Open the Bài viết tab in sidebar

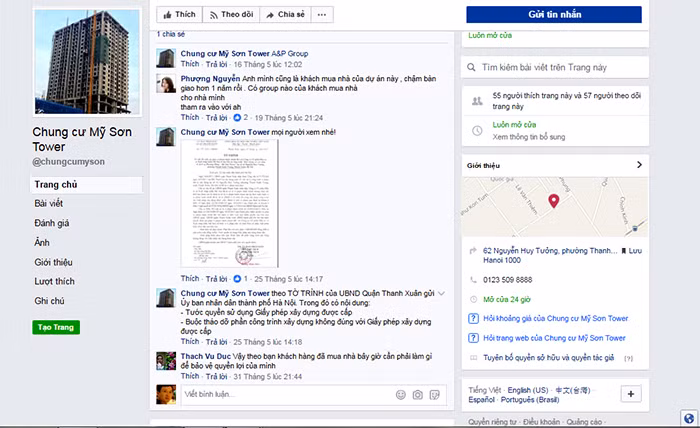pyautogui.click(x=49, y=203)
